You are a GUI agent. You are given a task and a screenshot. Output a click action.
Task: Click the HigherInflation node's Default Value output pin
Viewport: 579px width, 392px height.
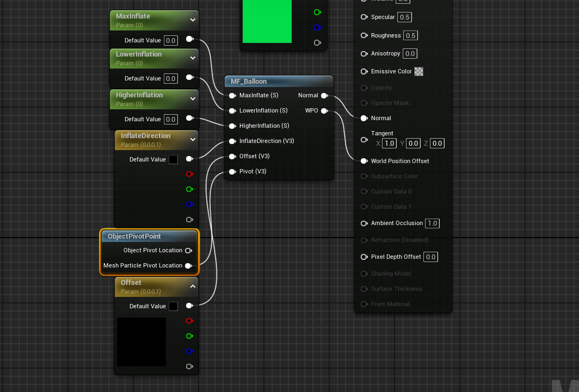point(190,119)
